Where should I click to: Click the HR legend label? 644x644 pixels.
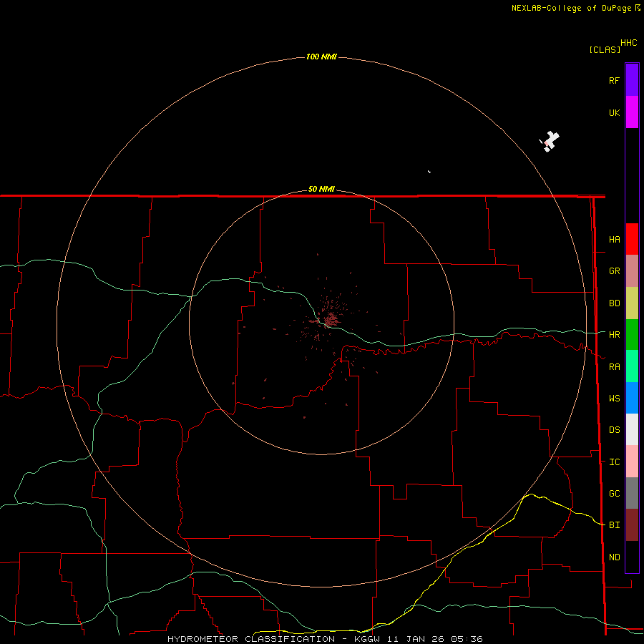[x=615, y=335]
